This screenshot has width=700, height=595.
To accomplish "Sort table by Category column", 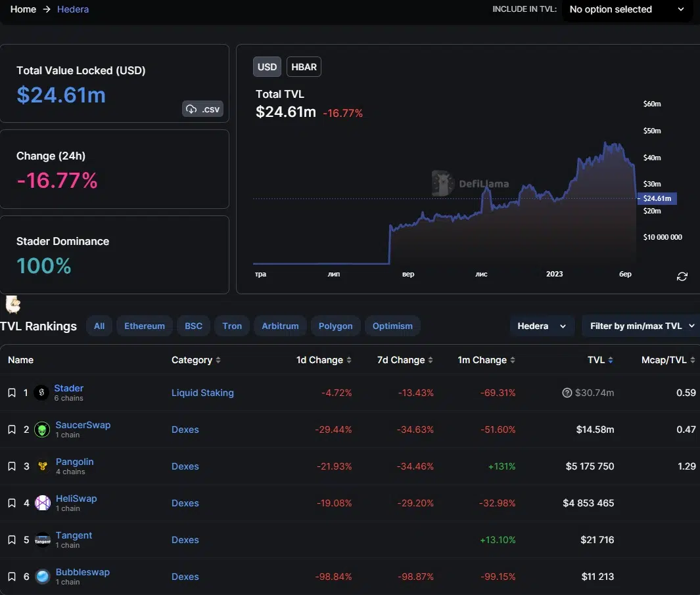I will point(196,360).
